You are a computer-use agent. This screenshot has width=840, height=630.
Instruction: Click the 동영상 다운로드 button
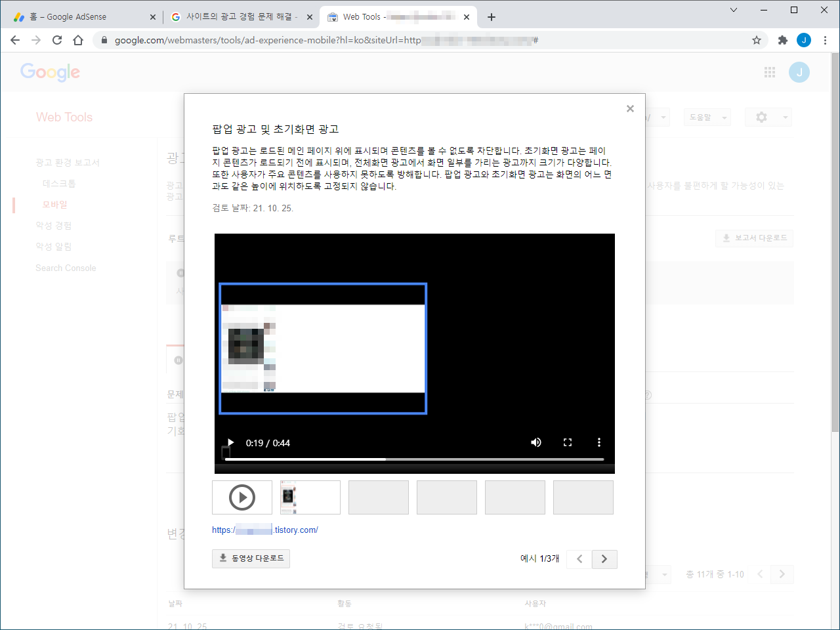point(251,558)
